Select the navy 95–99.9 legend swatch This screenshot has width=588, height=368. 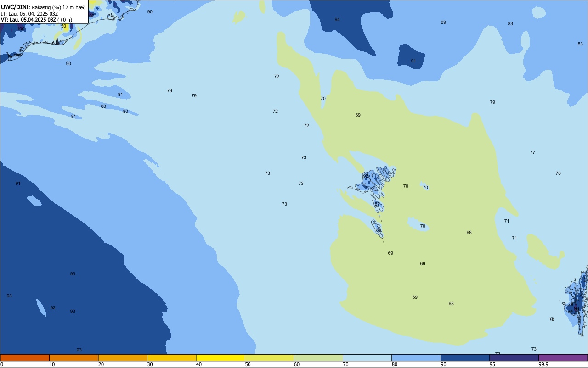click(514, 357)
